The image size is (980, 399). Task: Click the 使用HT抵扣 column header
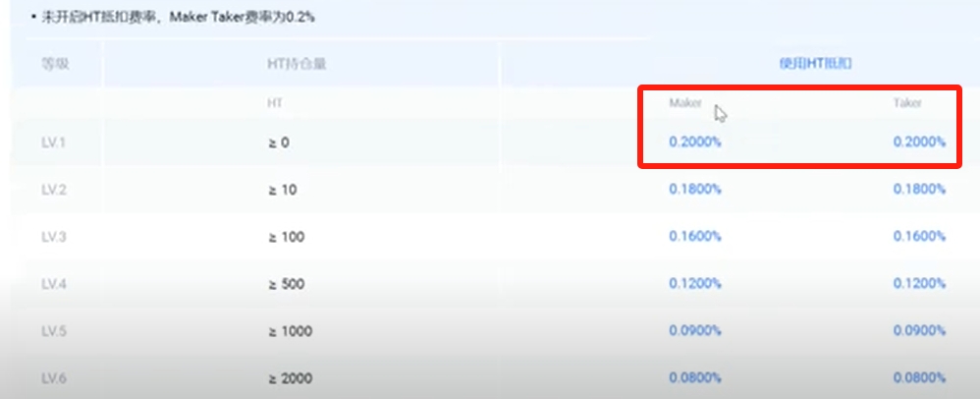point(816,64)
